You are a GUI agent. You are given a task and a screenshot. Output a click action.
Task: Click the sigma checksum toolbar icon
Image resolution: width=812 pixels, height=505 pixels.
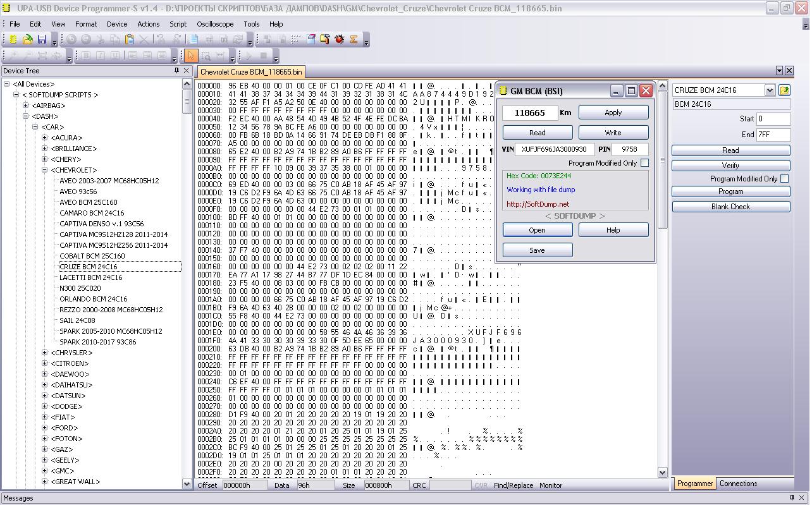tap(354, 39)
